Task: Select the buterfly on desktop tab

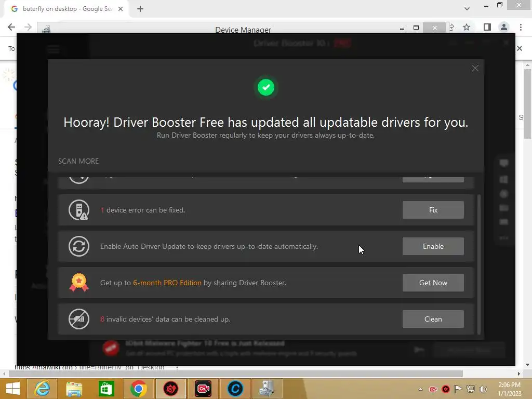Action: (66, 9)
